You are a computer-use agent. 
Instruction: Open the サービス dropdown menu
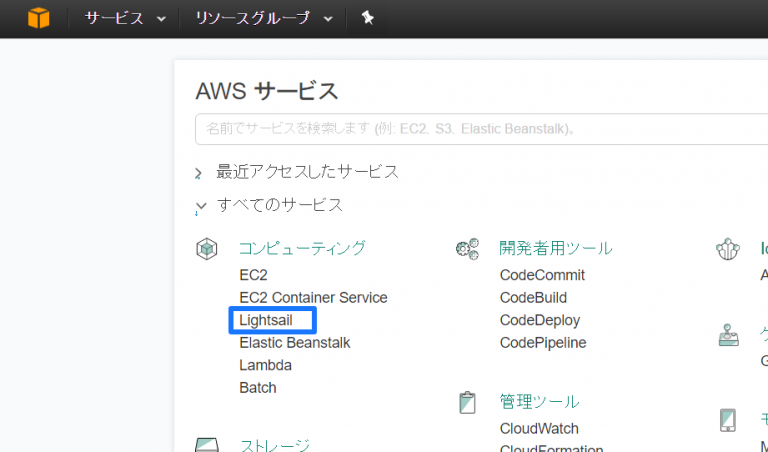tap(125, 19)
